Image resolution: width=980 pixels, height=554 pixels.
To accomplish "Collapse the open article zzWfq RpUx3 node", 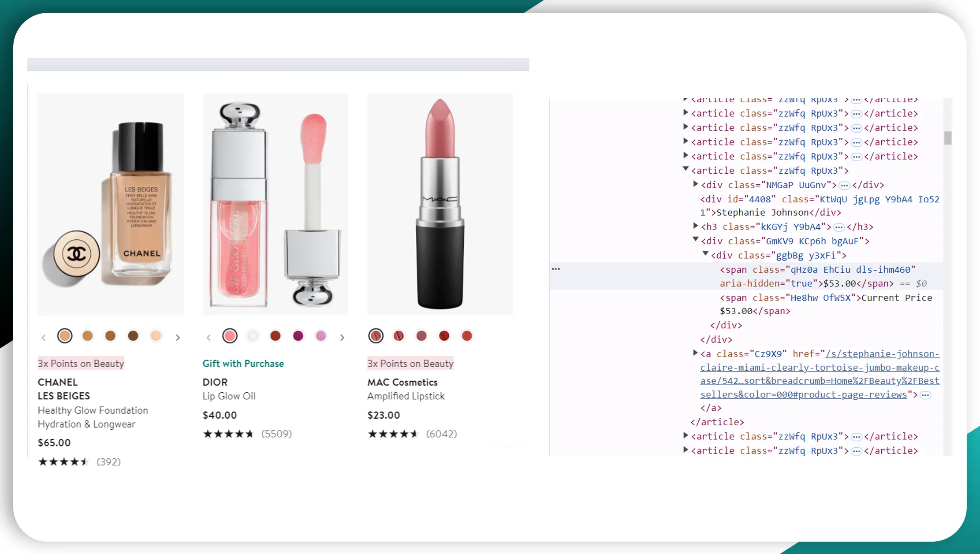I will [x=686, y=169].
